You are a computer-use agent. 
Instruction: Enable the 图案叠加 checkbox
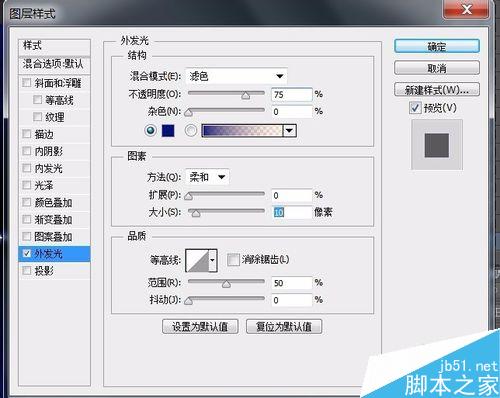click(x=27, y=236)
